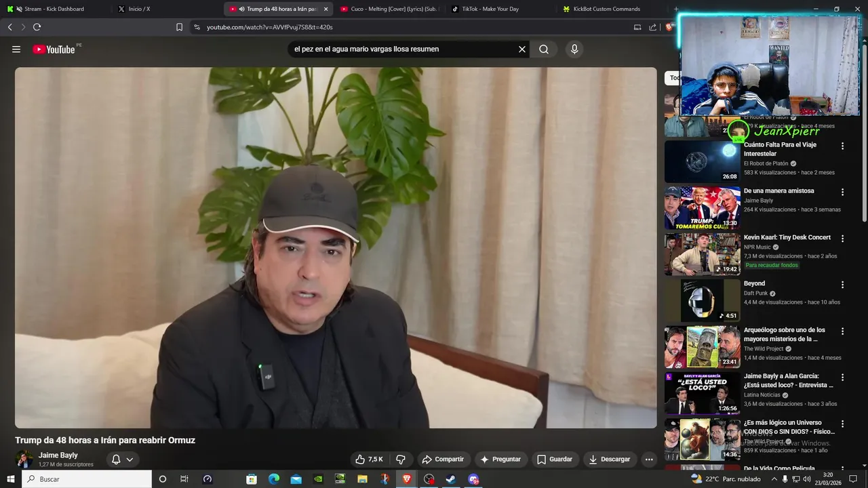Click the install/cast screen icon in the address bar

point(637,27)
